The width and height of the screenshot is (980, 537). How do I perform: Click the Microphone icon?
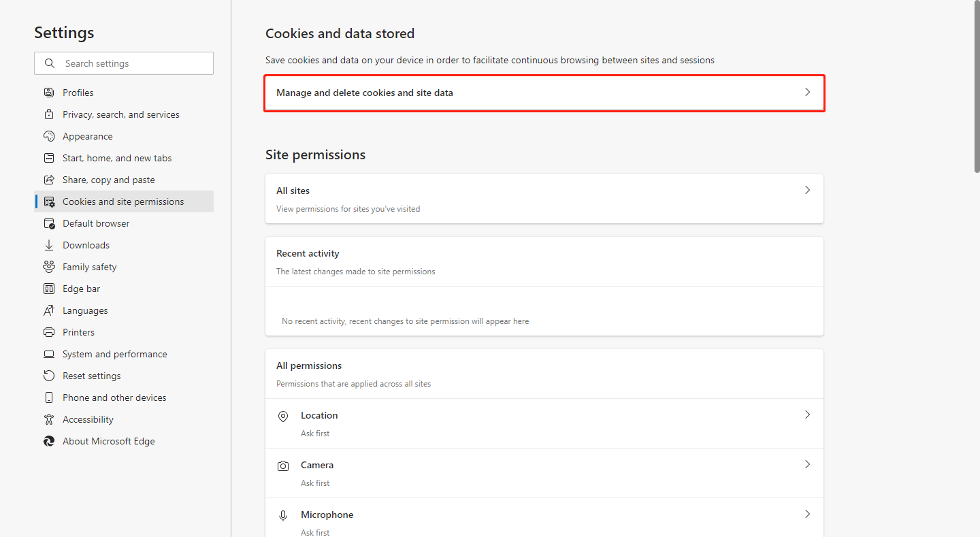point(283,515)
